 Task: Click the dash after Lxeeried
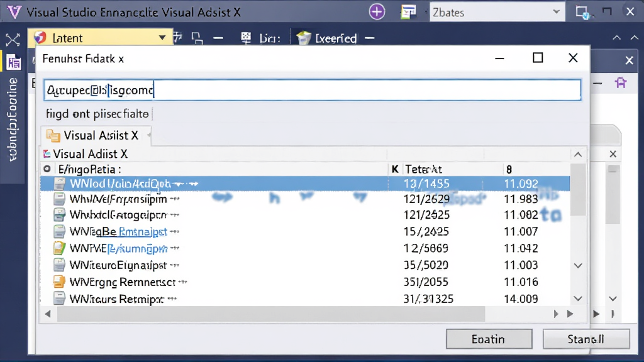(370, 38)
